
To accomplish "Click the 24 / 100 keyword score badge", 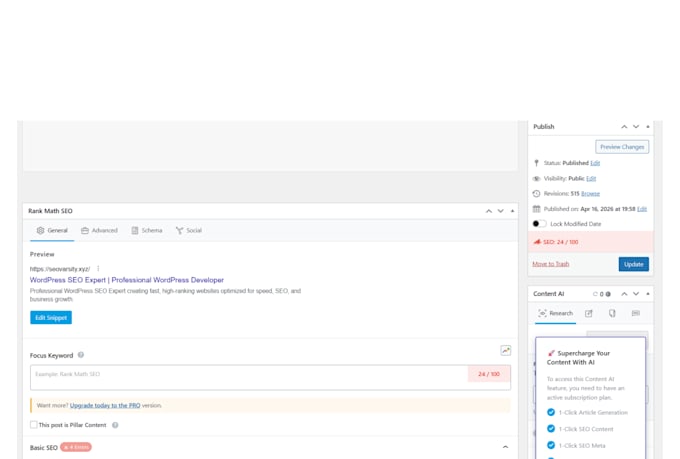I will (x=489, y=374).
